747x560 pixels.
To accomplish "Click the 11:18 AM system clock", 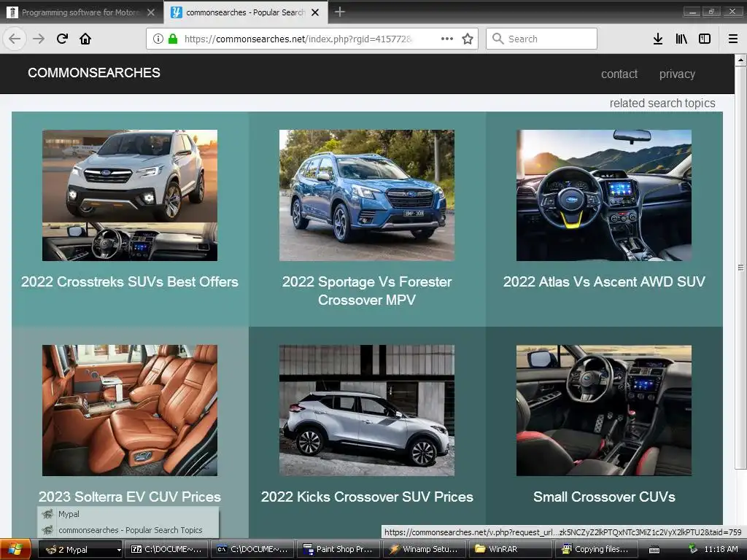I will pos(721,550).
